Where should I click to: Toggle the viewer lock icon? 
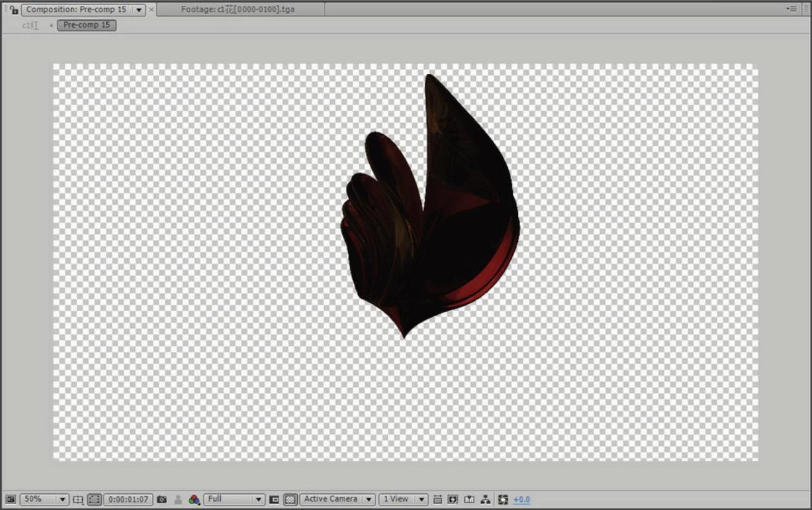pos(14,10)
